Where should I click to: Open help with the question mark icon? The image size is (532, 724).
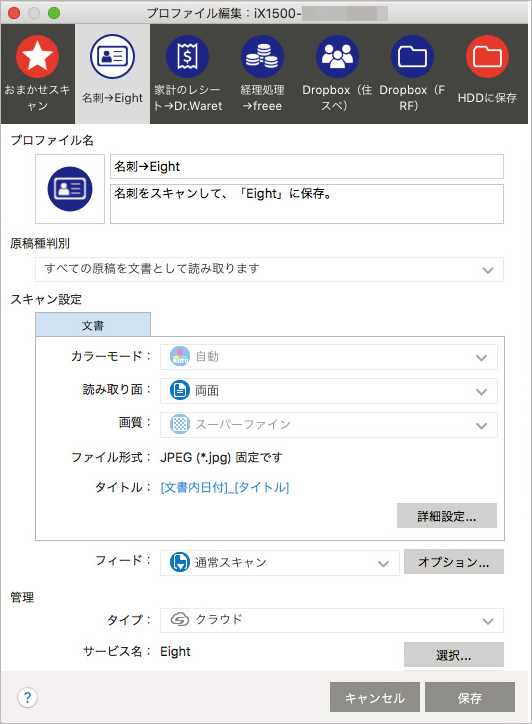click(27, 697)
